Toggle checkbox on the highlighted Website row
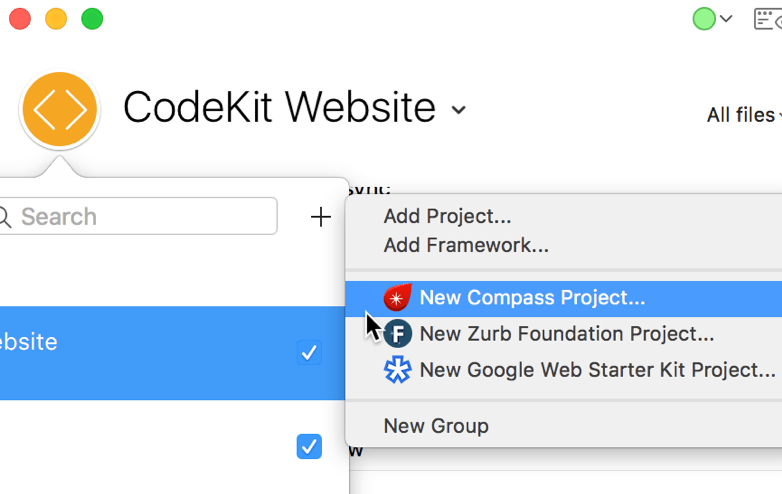 309,353
